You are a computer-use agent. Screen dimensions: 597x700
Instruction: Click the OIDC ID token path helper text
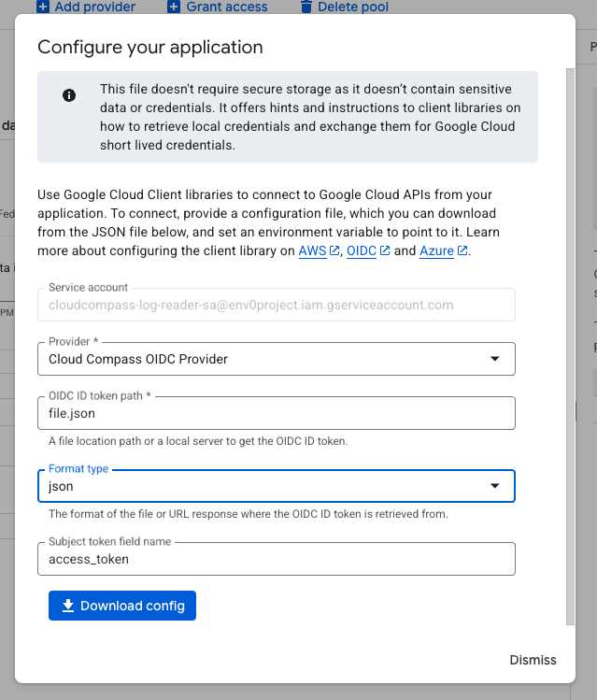point(198,441)
